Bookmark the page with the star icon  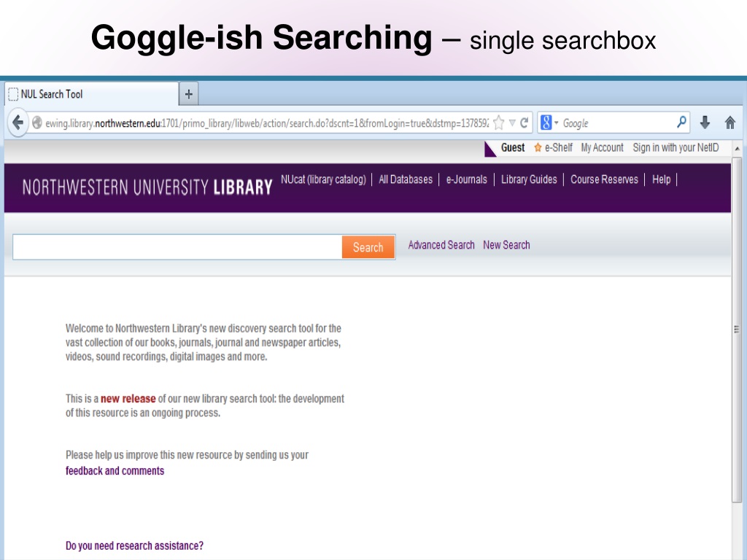coord(498,122)
